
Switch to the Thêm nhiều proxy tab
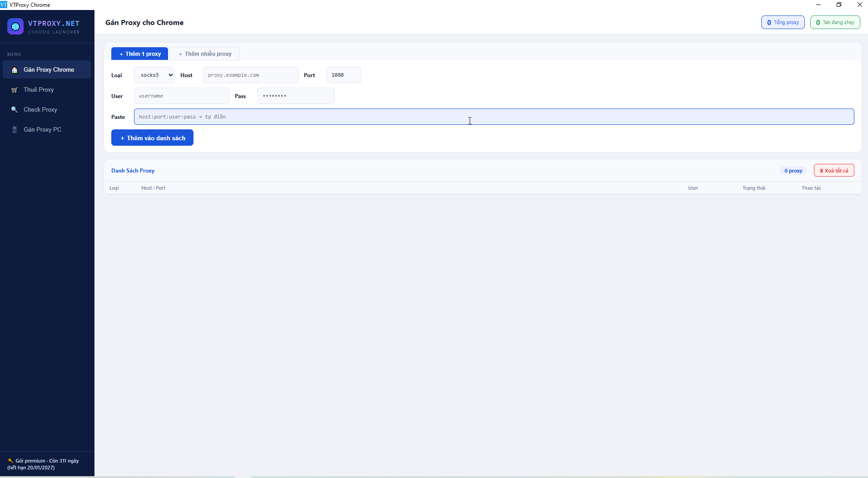[205, 53]
